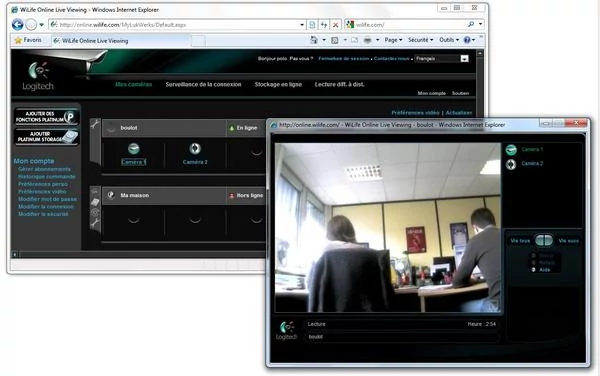The width and height of the screenshot is (600, 376).
Task: Click the Modifier mot de passe link
Action: (47, 199)
